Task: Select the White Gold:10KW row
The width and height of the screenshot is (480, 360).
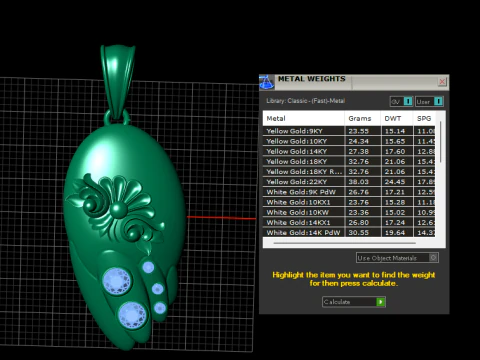Action: [x=349, y=212]
